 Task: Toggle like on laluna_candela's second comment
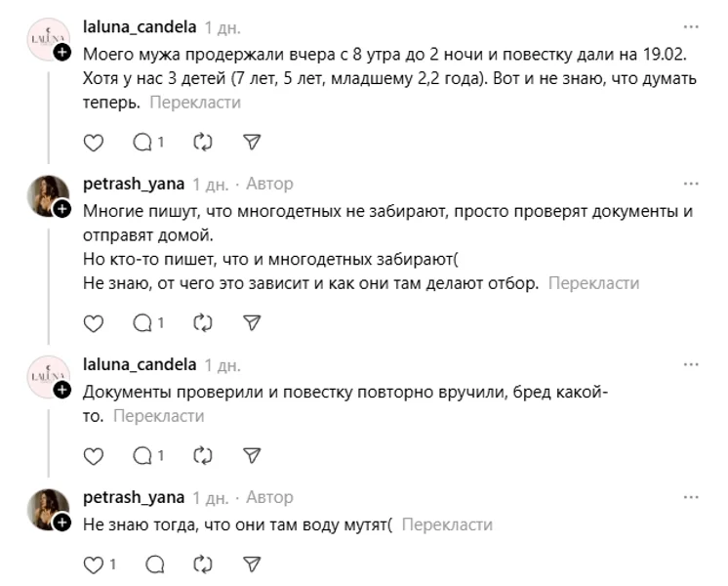point(93,455)
